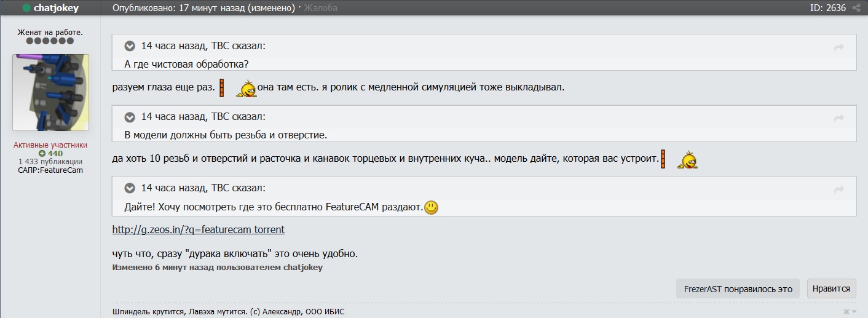This screenshot has height=318, width=868.
Task: Click go-to-post arrow in 'чистовая обработка' quote
Action: pos(838,47)
